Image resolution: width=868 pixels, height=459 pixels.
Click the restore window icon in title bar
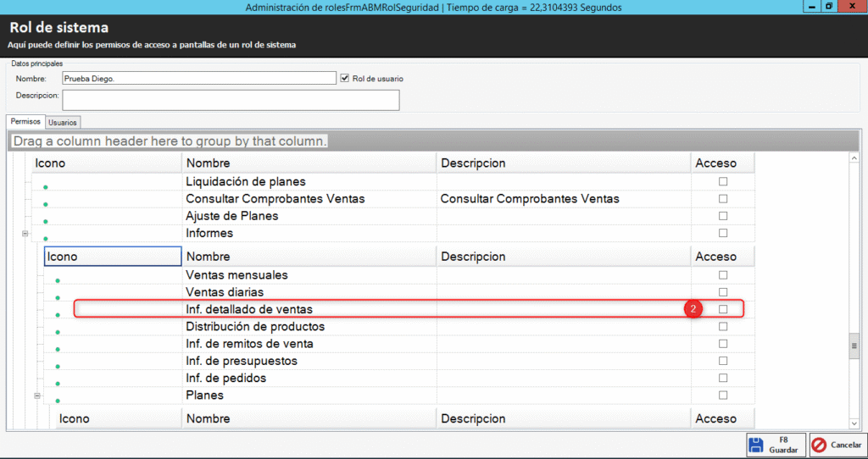(828, 7)
